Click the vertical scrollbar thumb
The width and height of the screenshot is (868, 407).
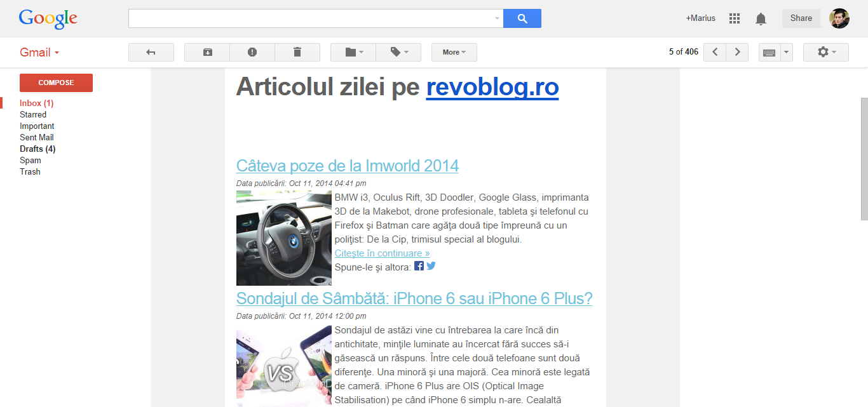(864, 159)
